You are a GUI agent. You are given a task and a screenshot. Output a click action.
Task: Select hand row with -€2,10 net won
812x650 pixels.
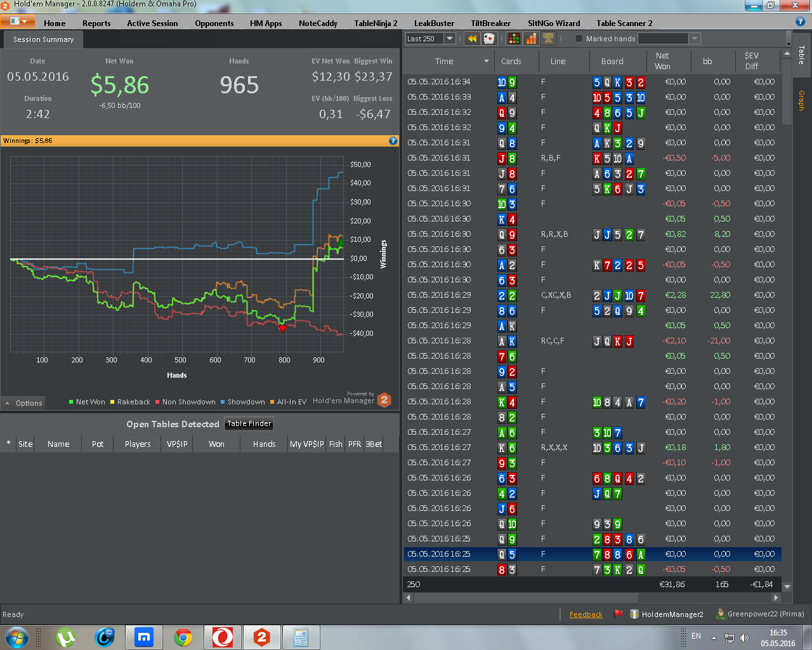click(x=593, y=341)
